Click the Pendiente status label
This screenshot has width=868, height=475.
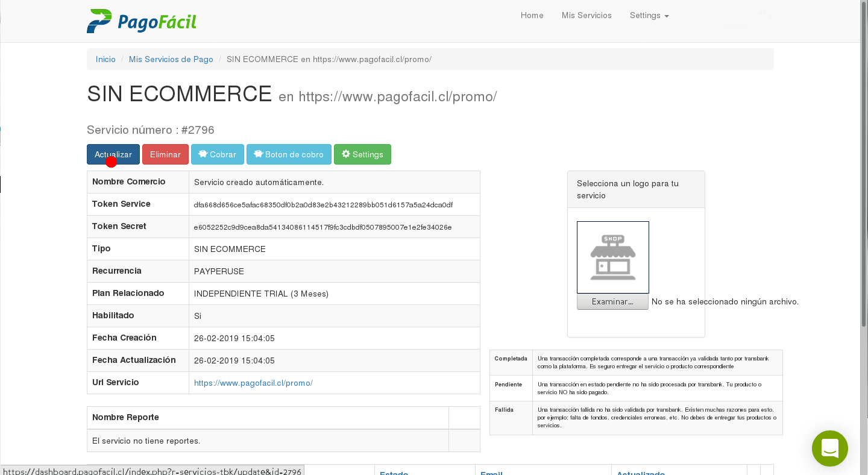coord(509,384)
